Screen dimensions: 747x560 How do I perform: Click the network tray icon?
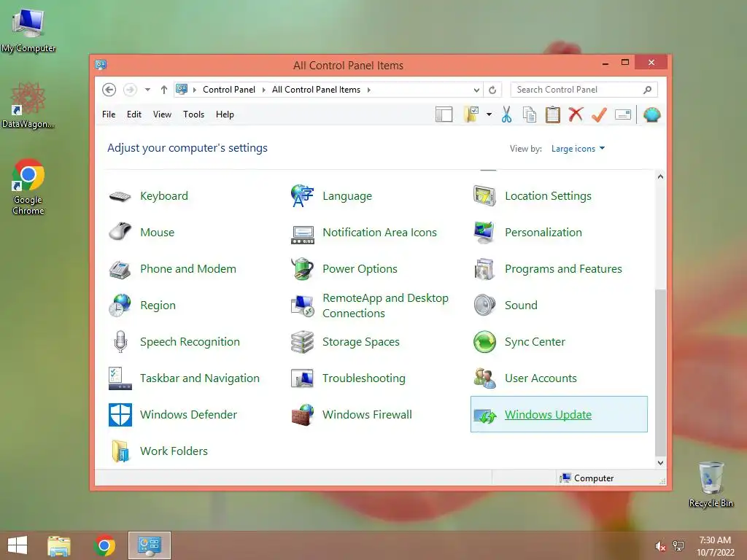pos(678,546)
